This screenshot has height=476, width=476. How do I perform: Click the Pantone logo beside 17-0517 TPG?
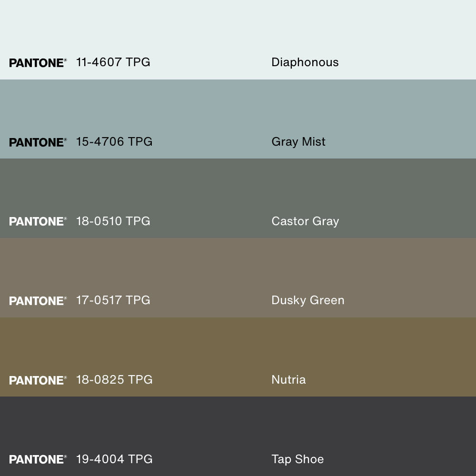point(38,301)
